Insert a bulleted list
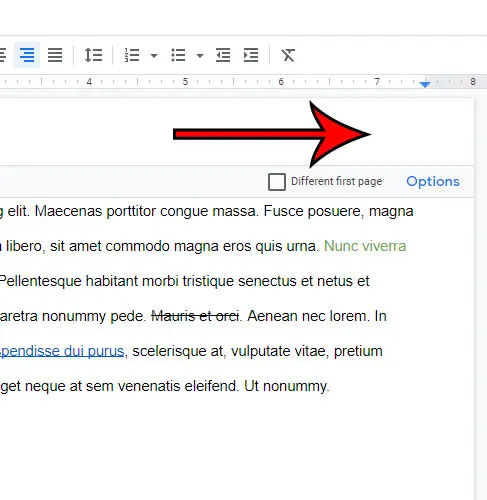This screenshot has width=487, height=500. (x=178, y=55)
